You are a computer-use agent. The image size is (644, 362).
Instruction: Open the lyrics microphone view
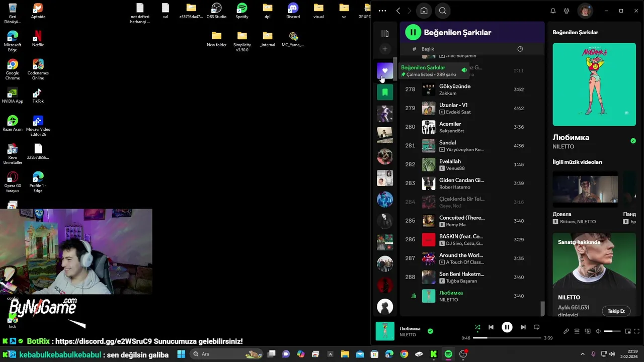coord(566,331)
